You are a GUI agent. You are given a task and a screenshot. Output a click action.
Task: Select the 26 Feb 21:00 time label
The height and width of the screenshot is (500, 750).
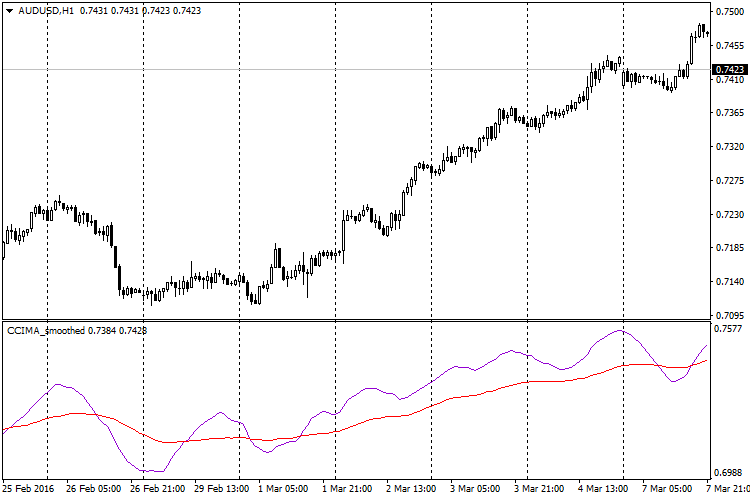coord(158,490)
